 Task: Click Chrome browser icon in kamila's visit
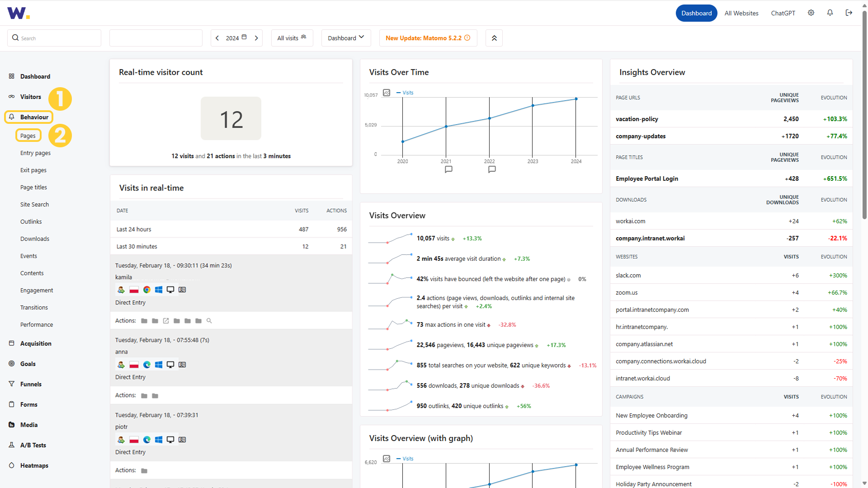[x=147, y=290]
